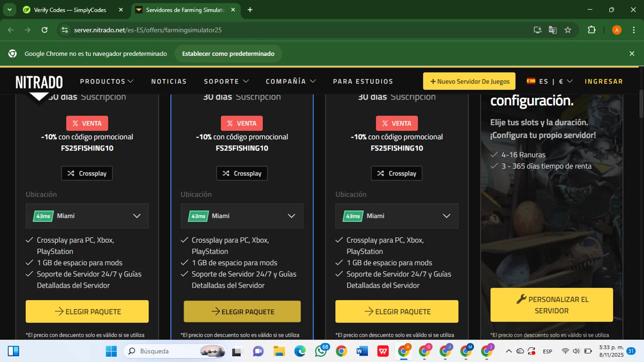This screenshot has width=644, height=362.
Task: Open Microsoft Word from taskbar
Action: point(362,351)
